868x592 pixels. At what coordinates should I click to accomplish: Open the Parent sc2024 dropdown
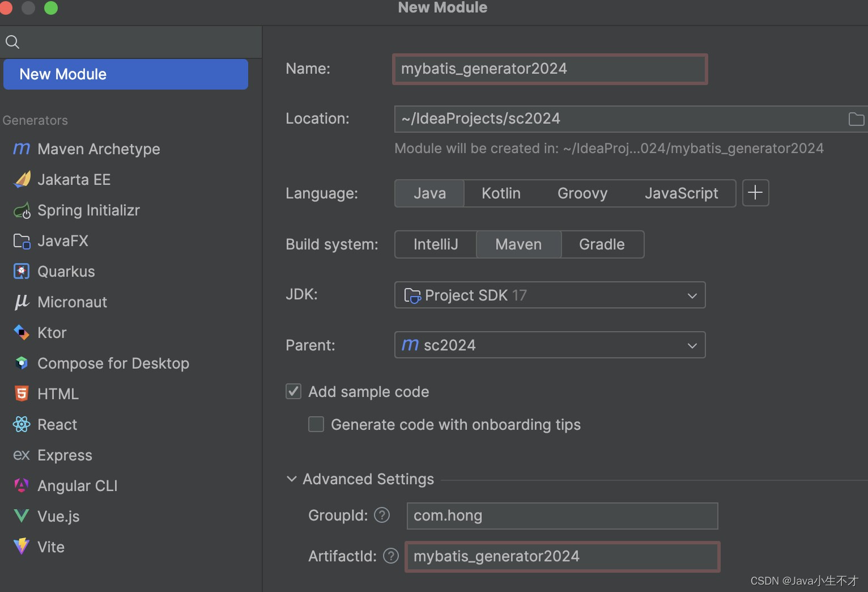tap(550, 345)
